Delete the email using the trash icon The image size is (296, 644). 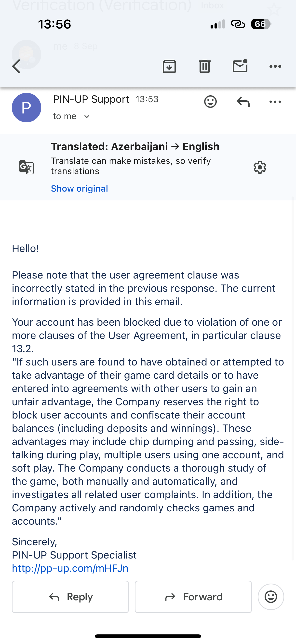point(205,67)
